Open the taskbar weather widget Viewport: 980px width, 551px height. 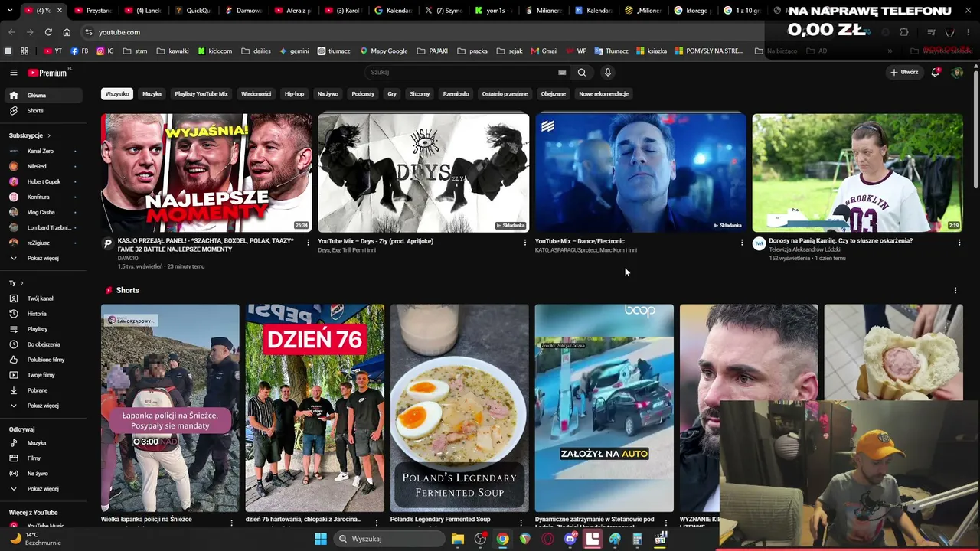click(34, 539)
